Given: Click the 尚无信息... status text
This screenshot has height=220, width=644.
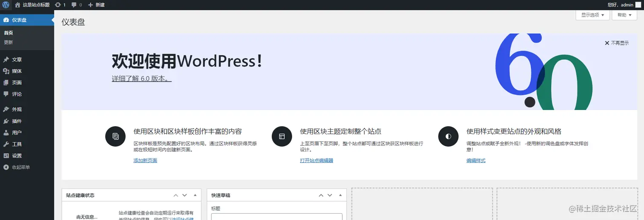Looking at the screenshot, I should tap(87, 217).
